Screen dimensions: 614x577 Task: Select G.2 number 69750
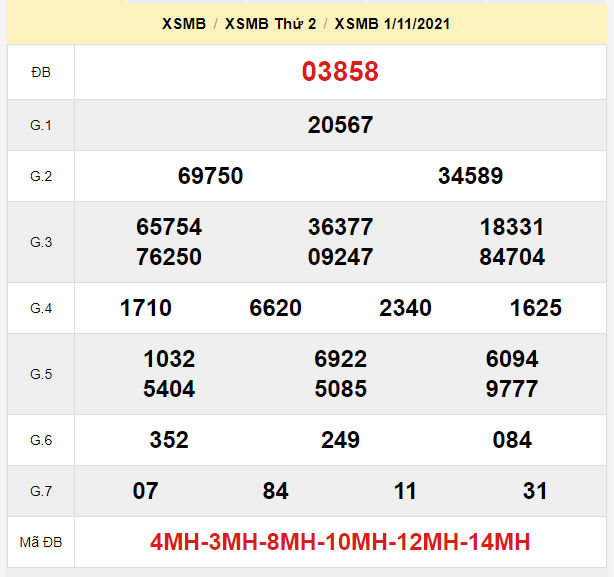[210, 176]
